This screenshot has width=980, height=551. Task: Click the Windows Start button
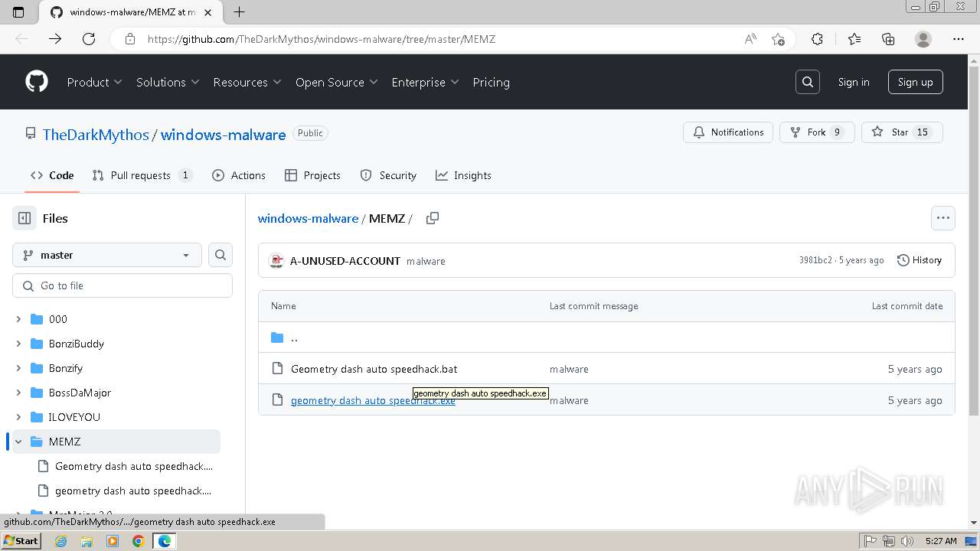tap(21, 541)
